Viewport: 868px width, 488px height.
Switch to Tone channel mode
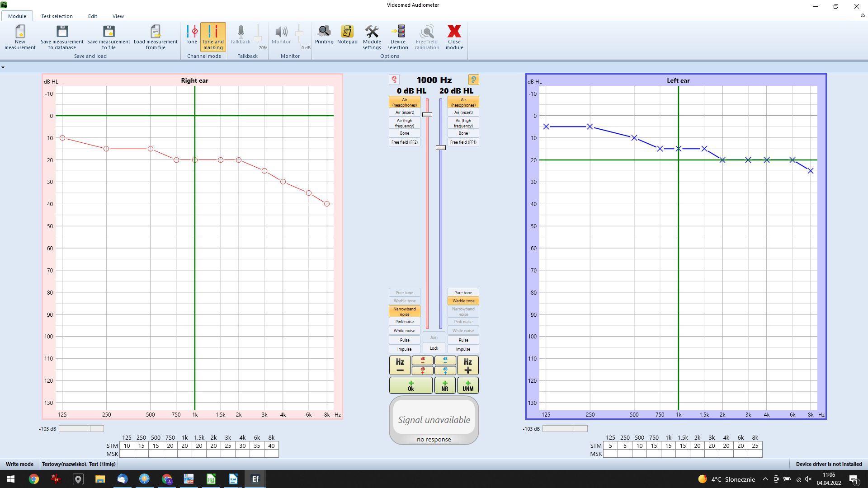(191, 37)
